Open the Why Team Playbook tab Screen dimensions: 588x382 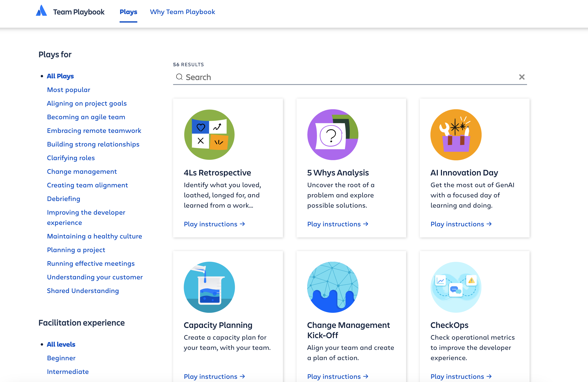182,12
